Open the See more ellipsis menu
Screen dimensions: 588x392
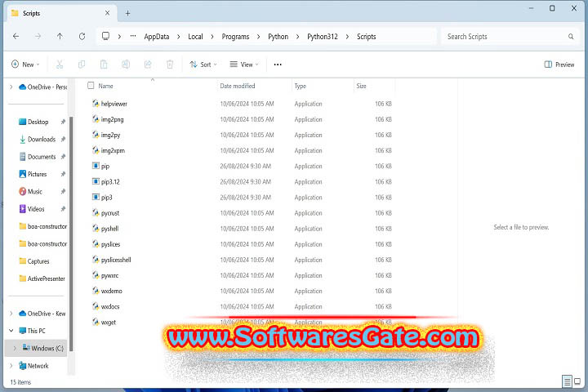[278, 65]
